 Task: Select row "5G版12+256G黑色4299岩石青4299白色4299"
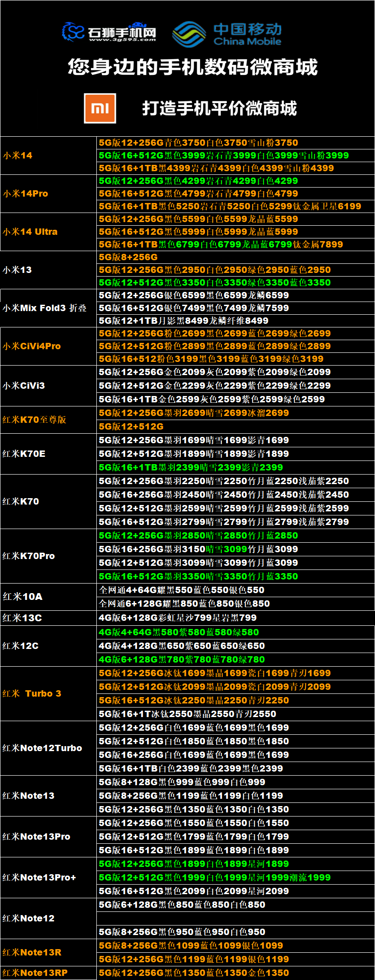(x=236, y=181)
